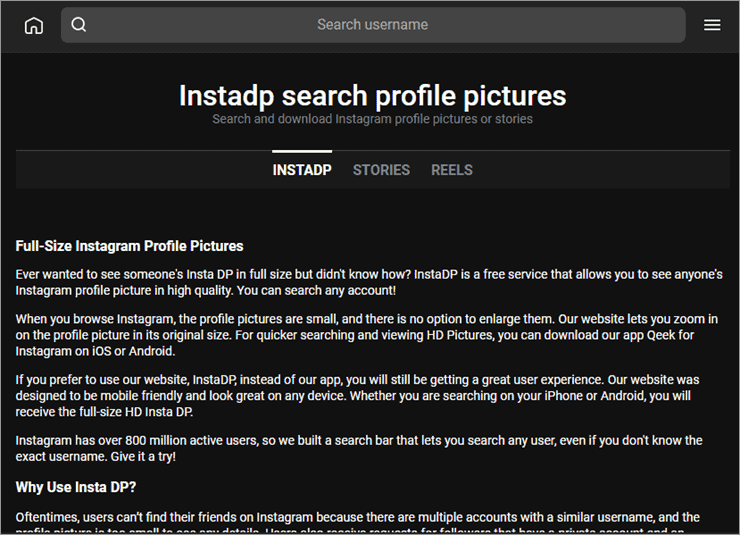Click the magnifying glass search icon
Image resolution: width=740 pixels, height=535 pixels.
(x=79, y=25)
